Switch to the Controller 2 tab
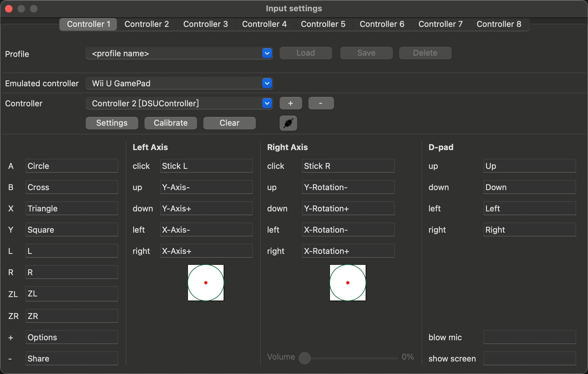Viewport: 588px width, 374px height. coord(147,24)
